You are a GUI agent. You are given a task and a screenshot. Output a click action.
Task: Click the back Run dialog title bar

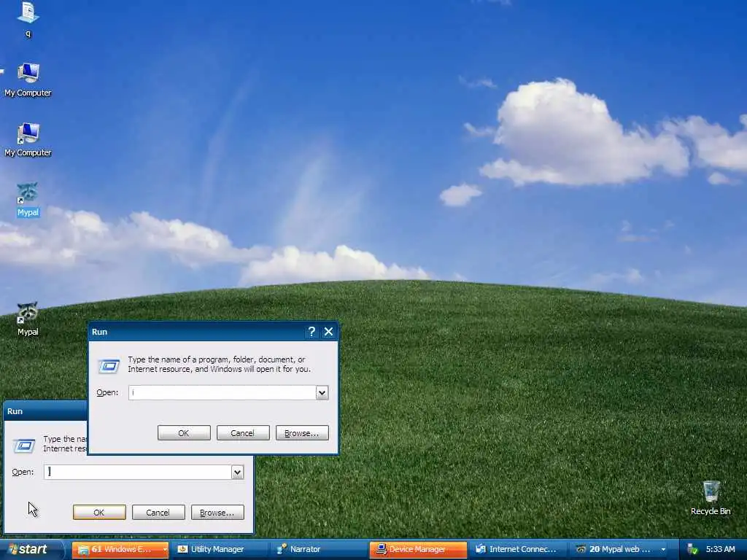[x=46, y=411]
